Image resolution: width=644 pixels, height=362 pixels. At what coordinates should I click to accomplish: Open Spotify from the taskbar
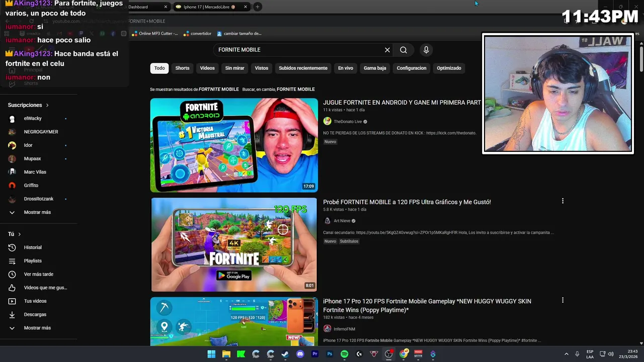tap(345, 354)
